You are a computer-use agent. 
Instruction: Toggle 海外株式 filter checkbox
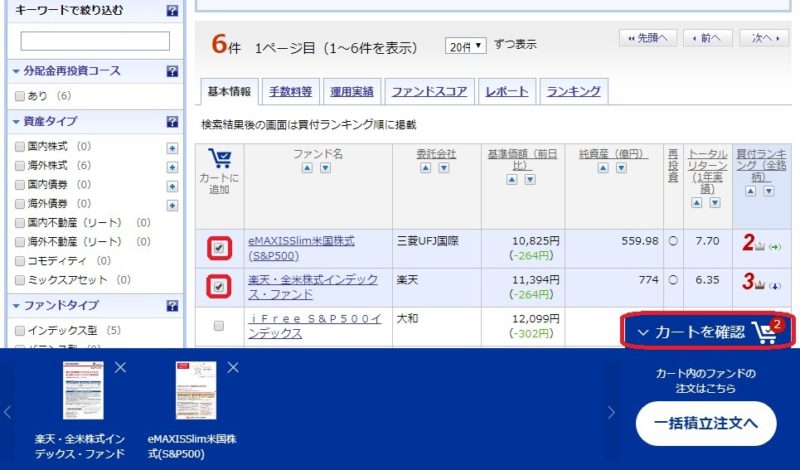[20, 166]
